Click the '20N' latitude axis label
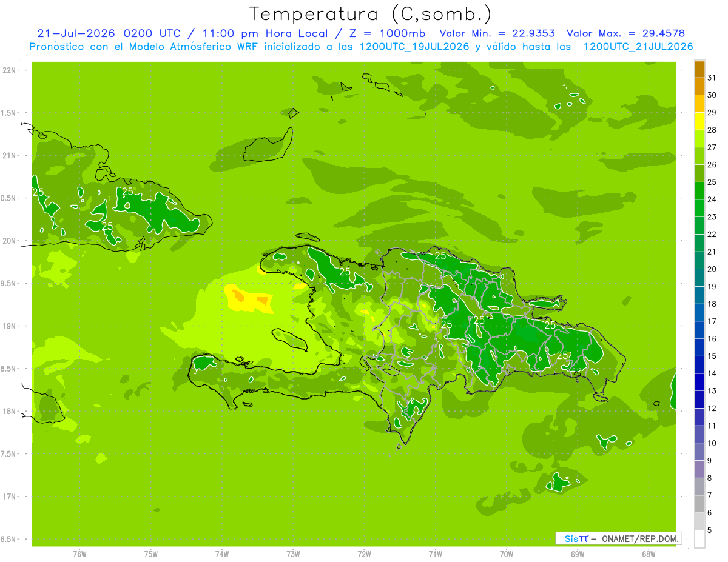This screenshot has height=562, width=728. [9, 241]
